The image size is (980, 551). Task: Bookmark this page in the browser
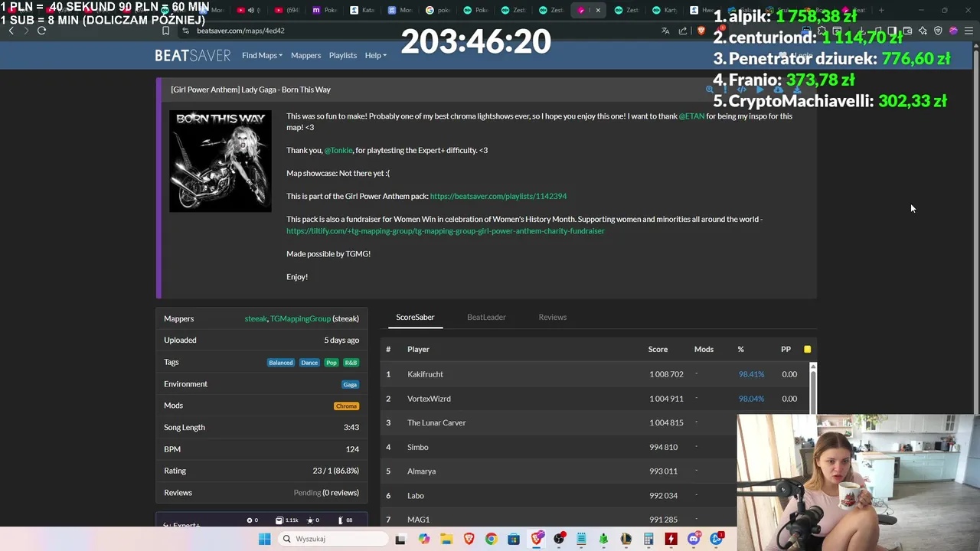[x=165, y=31]
